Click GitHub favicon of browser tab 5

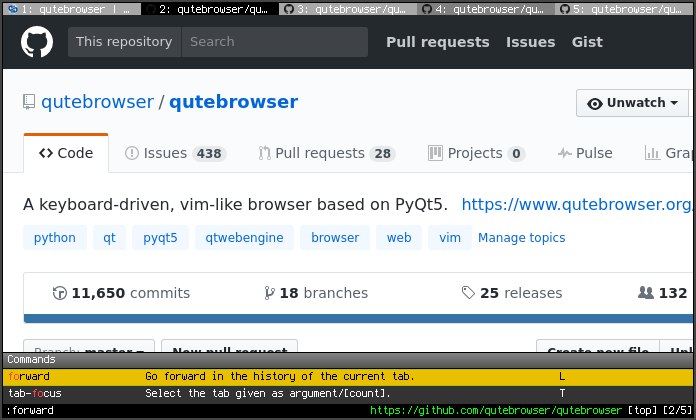pos(565,9)
